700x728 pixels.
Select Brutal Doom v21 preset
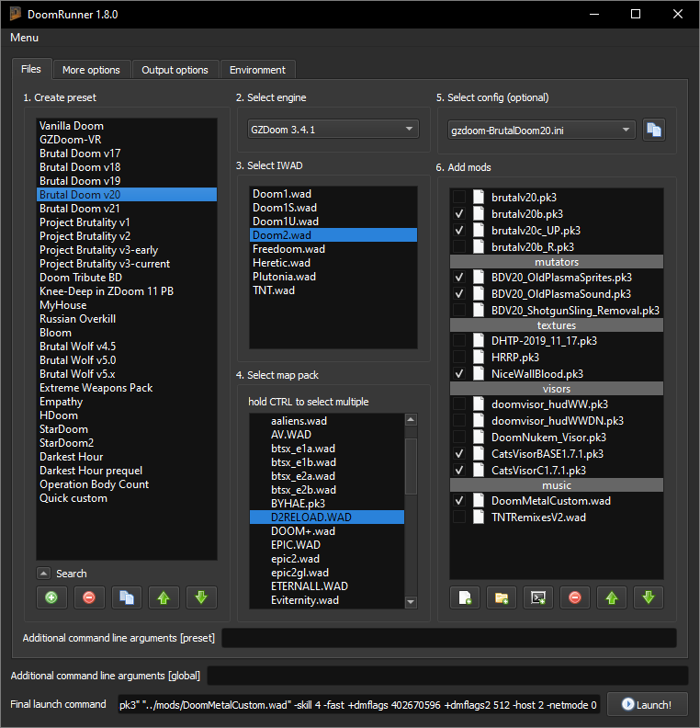(x=127, y=208)
